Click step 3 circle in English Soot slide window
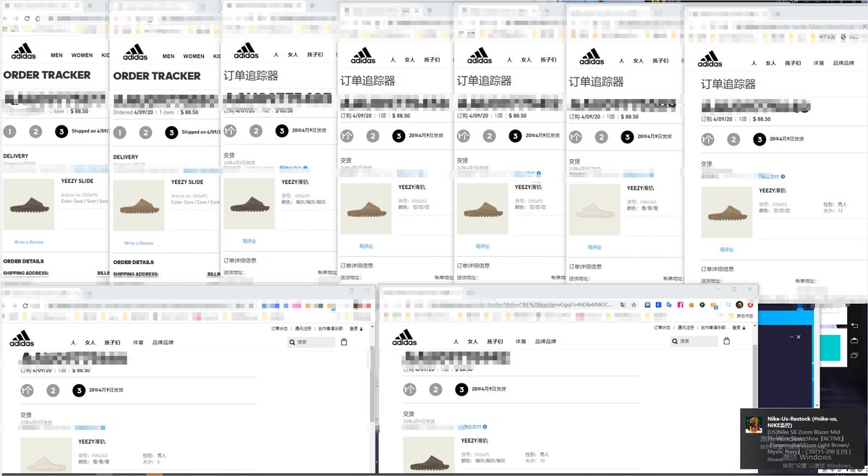The image size is (868, 476). [61, 132]
